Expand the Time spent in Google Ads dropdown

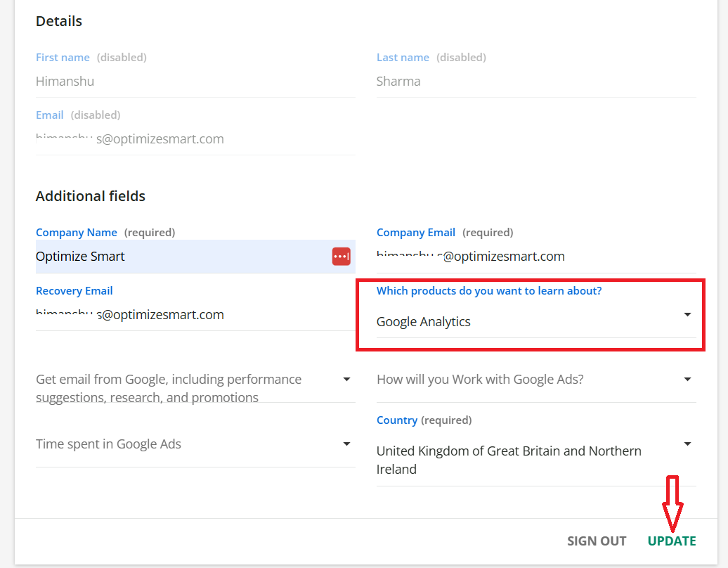(346, 444)
